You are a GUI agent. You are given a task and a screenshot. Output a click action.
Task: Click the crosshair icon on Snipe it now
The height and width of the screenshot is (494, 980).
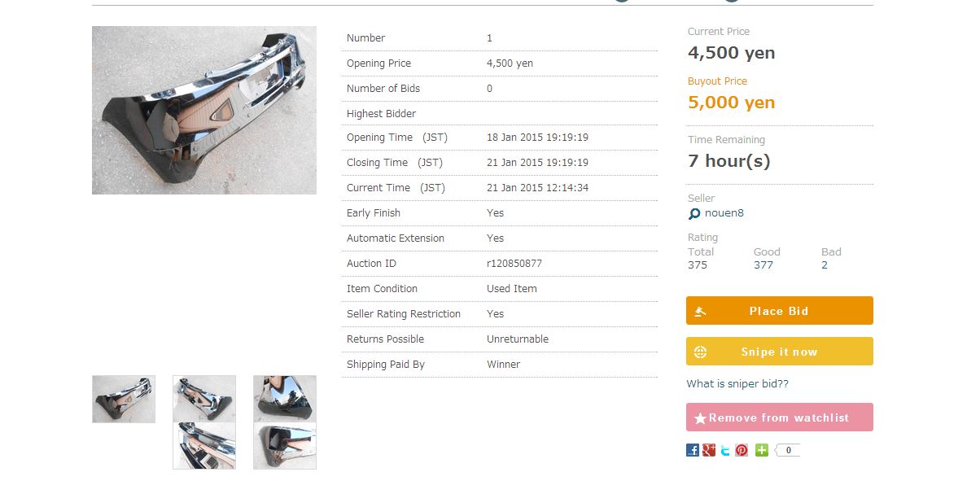[700, 352]
